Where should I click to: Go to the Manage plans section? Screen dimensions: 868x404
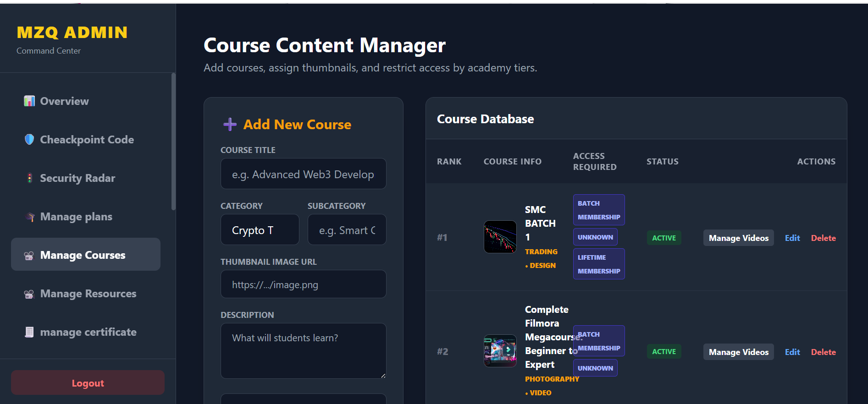76,217
